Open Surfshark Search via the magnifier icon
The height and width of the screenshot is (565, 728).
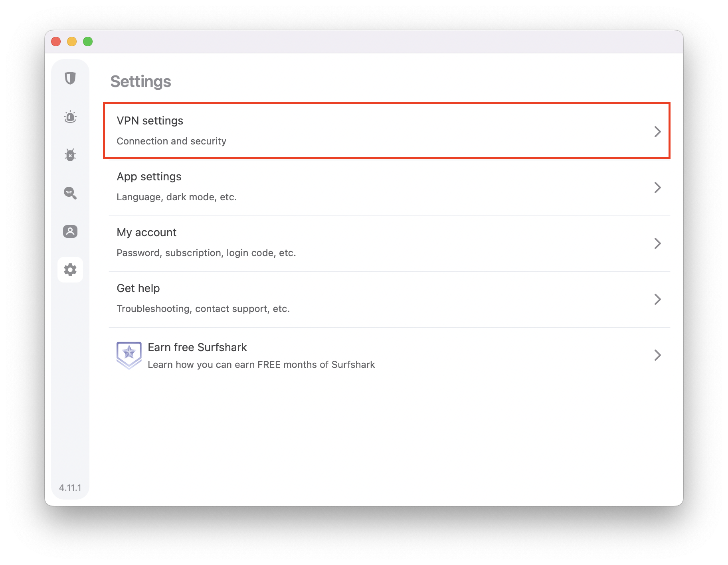point(70,193)
